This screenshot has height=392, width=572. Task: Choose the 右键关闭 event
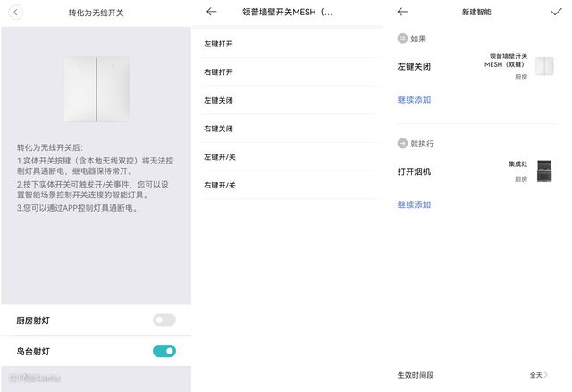(x=219, y=129)
